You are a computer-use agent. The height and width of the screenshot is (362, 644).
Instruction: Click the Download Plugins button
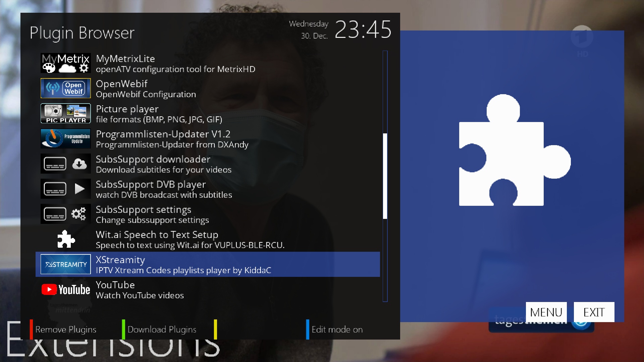[162, 329]
